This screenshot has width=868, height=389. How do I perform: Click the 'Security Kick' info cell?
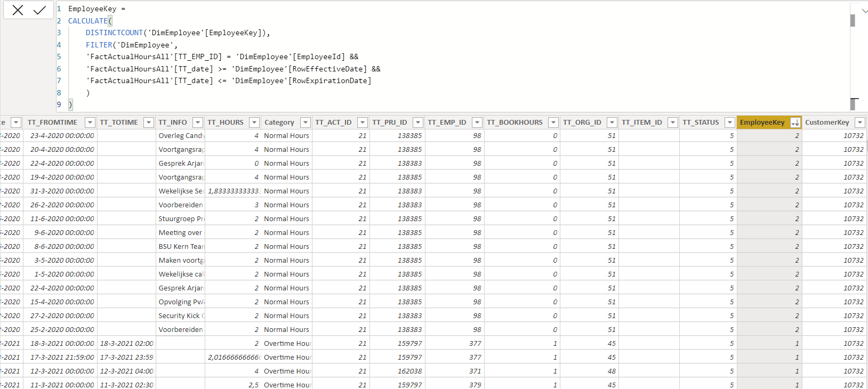pos(181,316)
